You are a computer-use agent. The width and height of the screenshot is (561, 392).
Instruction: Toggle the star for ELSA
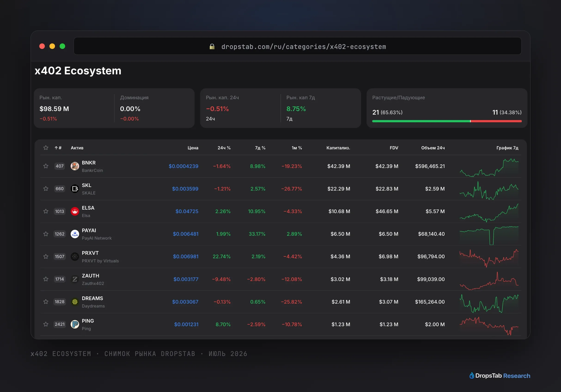[x=46, y=211]
